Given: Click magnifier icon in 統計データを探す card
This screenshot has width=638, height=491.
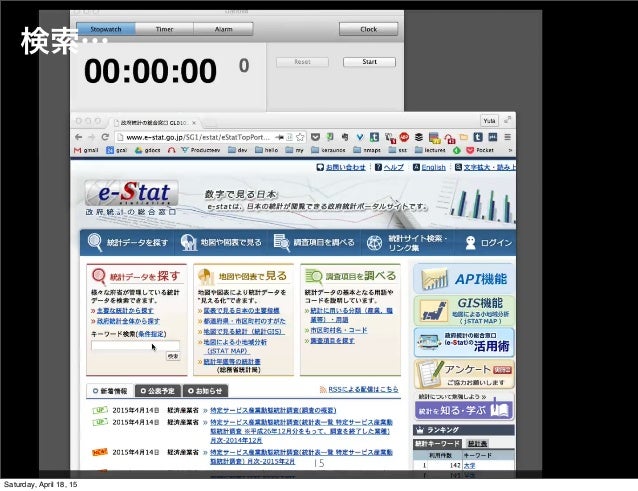Looking at the screenshot, I should click(x=98, y=276).
